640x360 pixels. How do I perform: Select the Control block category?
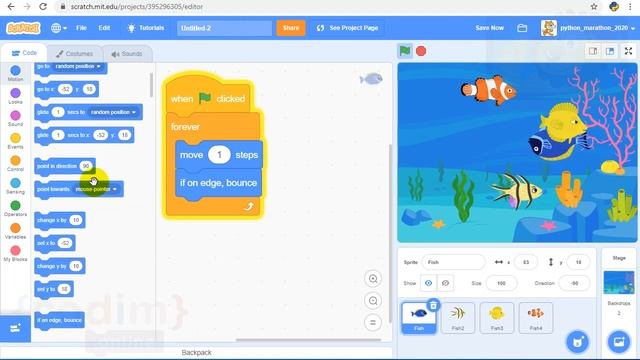16,163
